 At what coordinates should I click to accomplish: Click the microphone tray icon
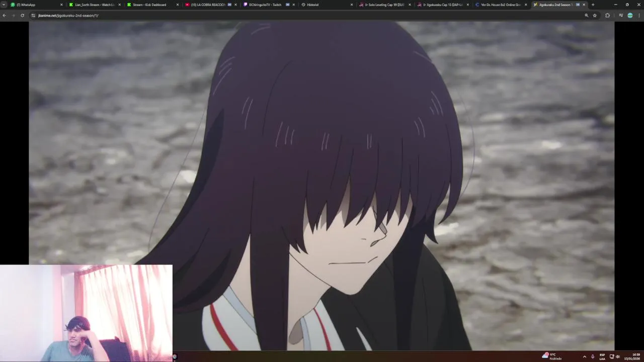[x=593, y=356]
